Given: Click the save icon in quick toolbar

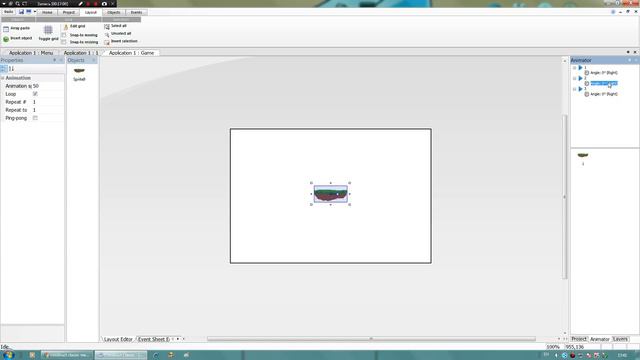Looking at the screenshot, I should click(21, 12).
